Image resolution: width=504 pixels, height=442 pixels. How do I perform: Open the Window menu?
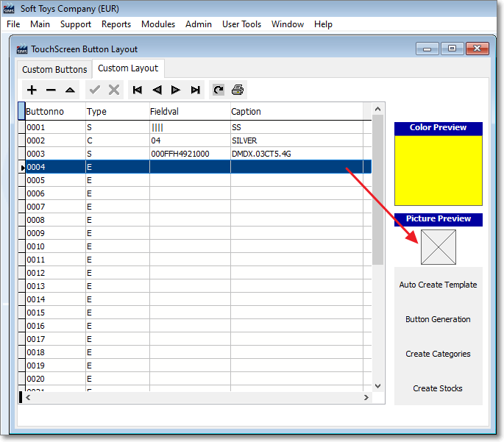(x=288, y=24)
